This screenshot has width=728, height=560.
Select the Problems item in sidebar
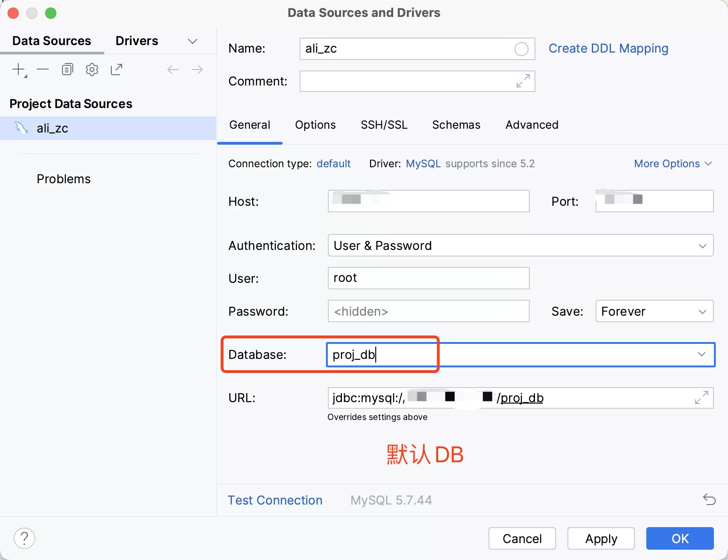pyautogui.click(x=64, y=179)
